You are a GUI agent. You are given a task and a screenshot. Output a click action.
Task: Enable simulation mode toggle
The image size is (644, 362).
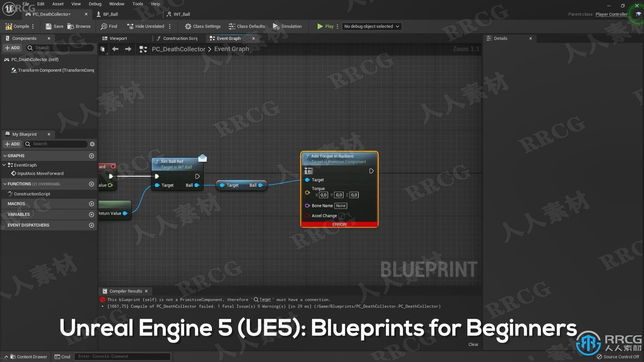pos(287,26)
